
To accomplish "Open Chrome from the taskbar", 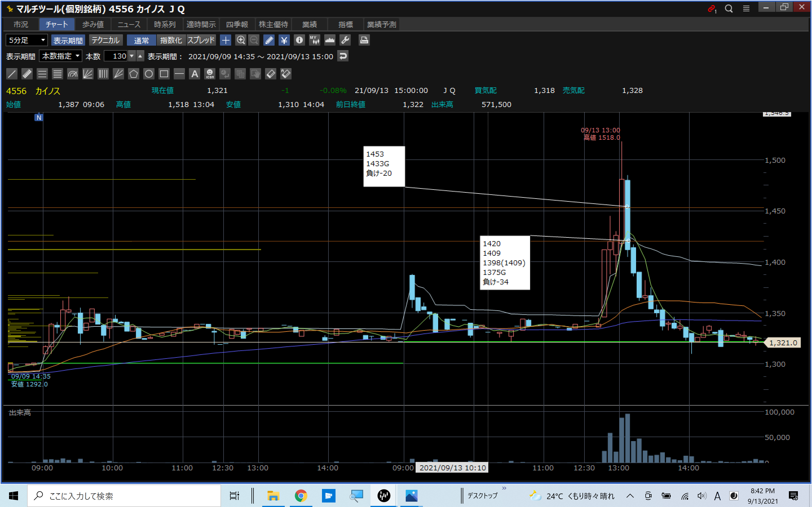I will tap(301, 495).
